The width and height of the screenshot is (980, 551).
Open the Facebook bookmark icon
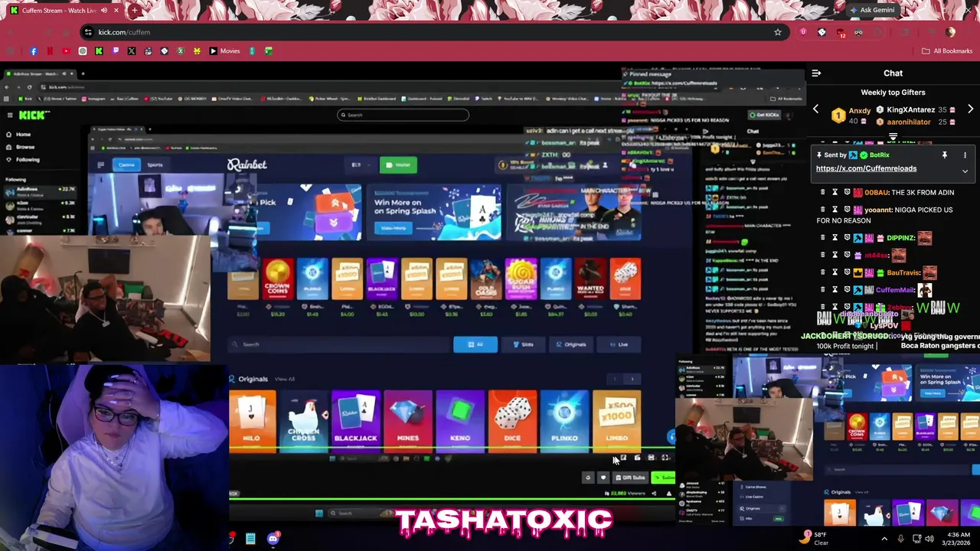(34, 51)
